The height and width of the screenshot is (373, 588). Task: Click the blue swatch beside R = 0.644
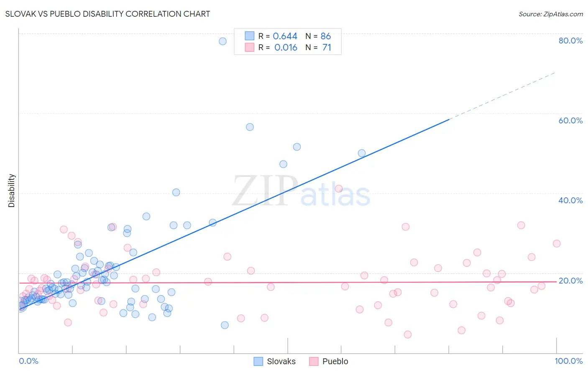249,36
